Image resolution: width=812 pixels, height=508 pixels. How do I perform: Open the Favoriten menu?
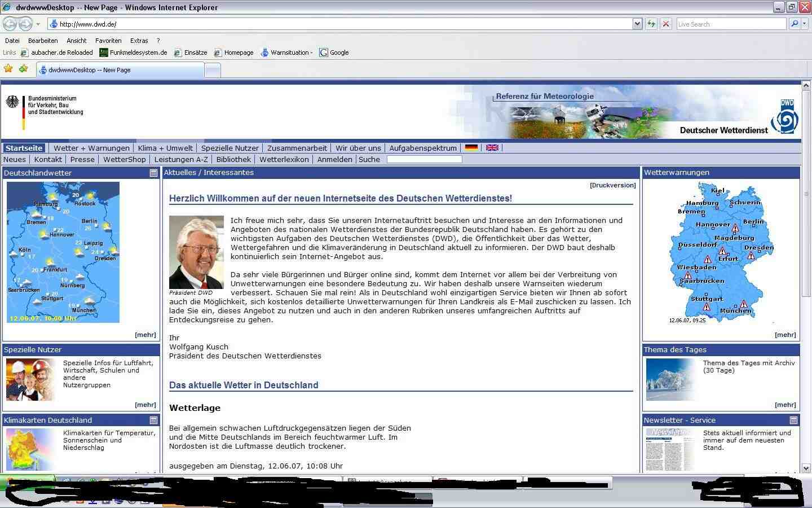pos(108,41)
